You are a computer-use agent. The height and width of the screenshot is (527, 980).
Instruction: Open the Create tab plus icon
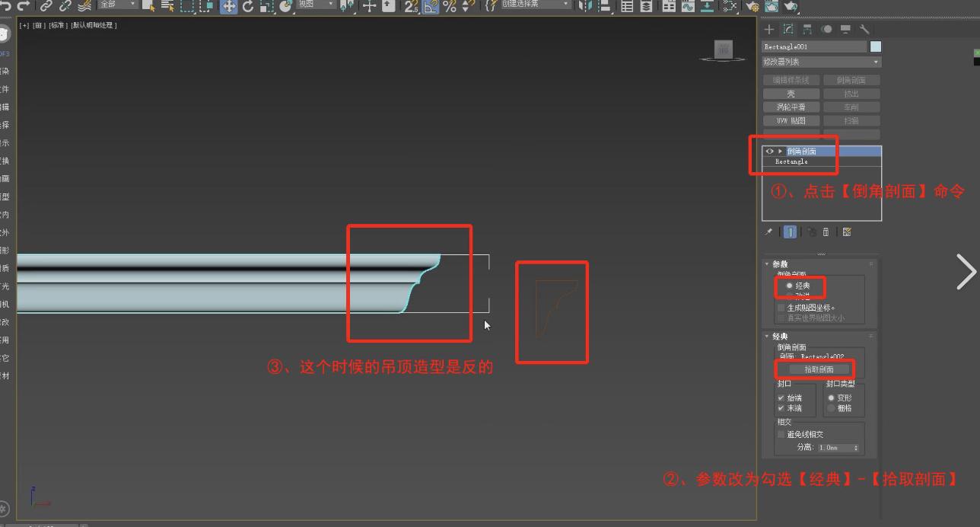769,29
